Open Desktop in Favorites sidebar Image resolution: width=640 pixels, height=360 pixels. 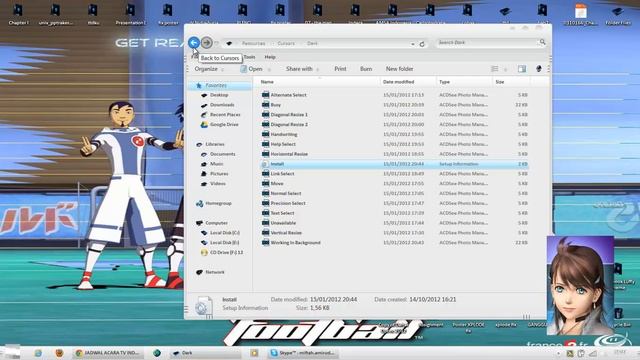(x=215, y=95)
